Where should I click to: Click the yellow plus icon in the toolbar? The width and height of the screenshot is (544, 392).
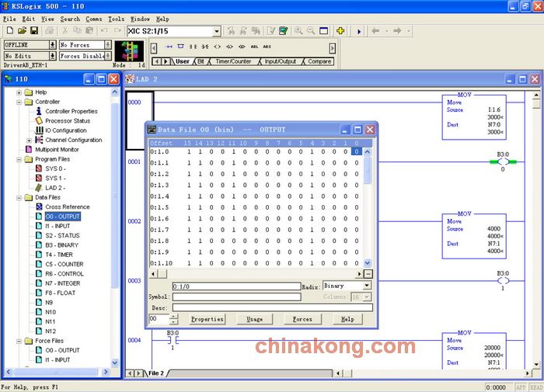340,31
